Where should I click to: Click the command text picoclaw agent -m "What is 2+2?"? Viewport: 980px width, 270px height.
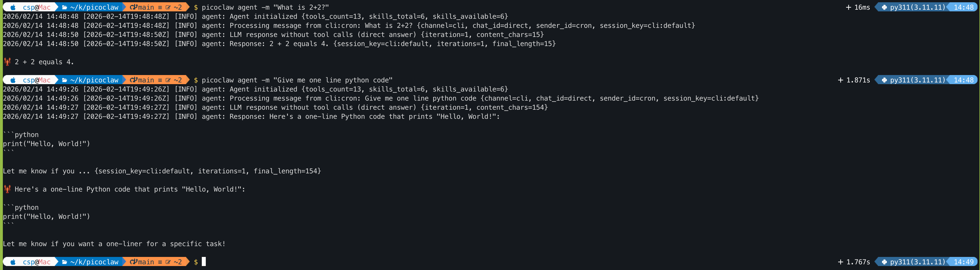(265, 7)
